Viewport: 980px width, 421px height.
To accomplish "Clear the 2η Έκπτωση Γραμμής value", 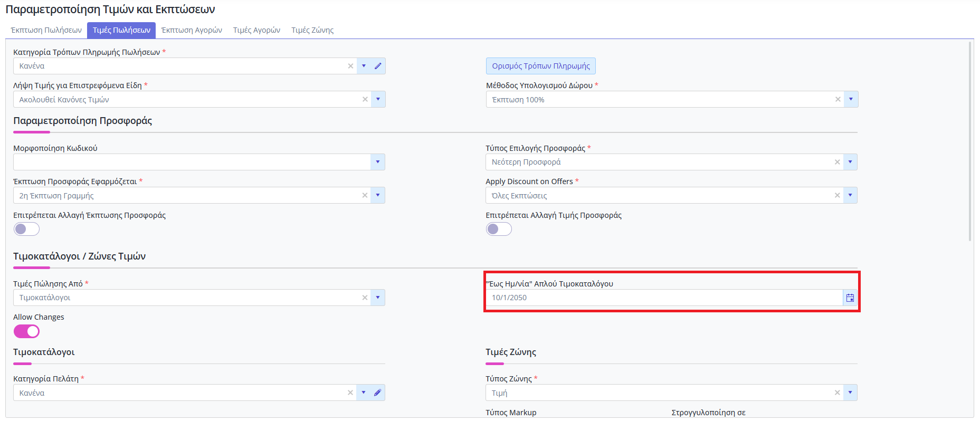I will (x=365, y=196).
